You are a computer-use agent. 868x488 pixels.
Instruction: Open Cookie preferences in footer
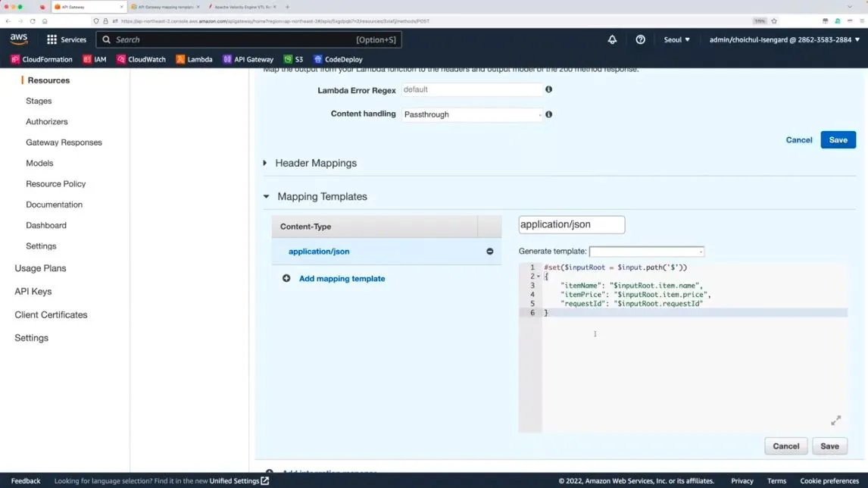(x=829, y=480)
